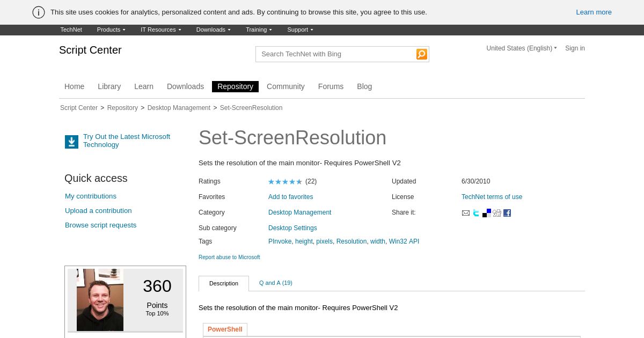Select the PowerShell code tab
Screen dimensions: 644x338
(x=225, y=329)
